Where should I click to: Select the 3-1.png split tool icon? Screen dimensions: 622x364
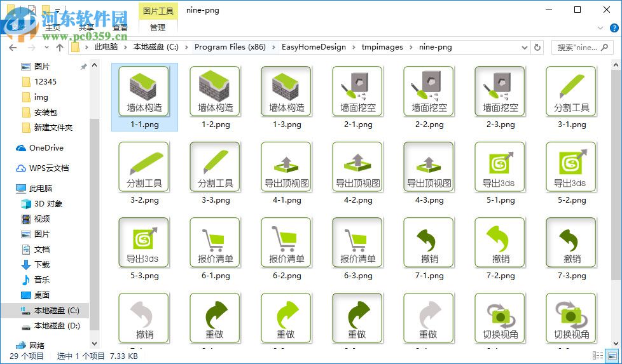[572, 91]
